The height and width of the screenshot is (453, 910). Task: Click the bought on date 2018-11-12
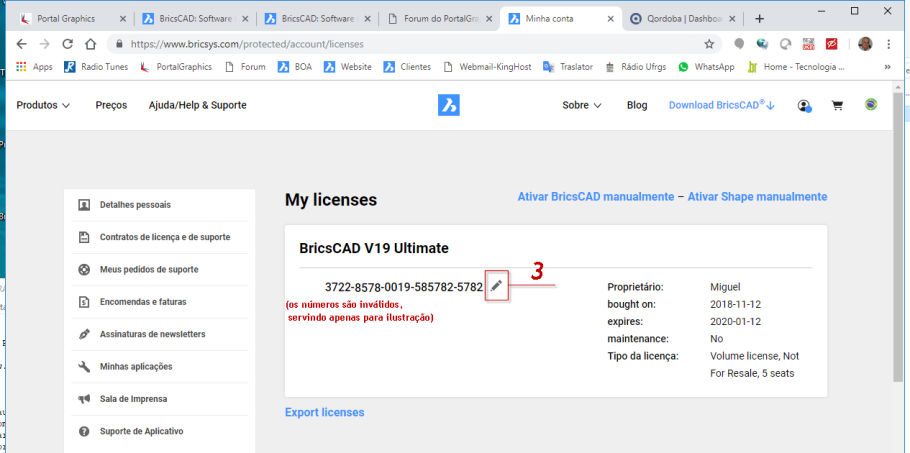[735, 304]
